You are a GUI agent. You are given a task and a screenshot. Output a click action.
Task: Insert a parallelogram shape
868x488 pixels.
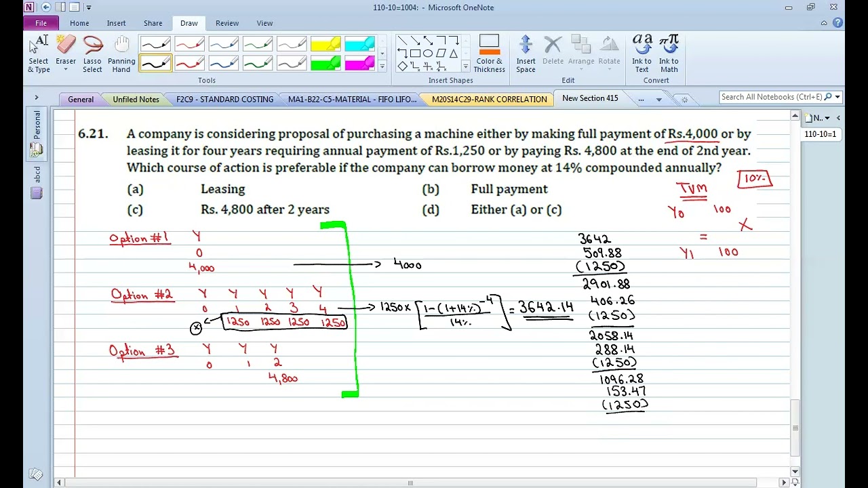[x=441, y=54]
